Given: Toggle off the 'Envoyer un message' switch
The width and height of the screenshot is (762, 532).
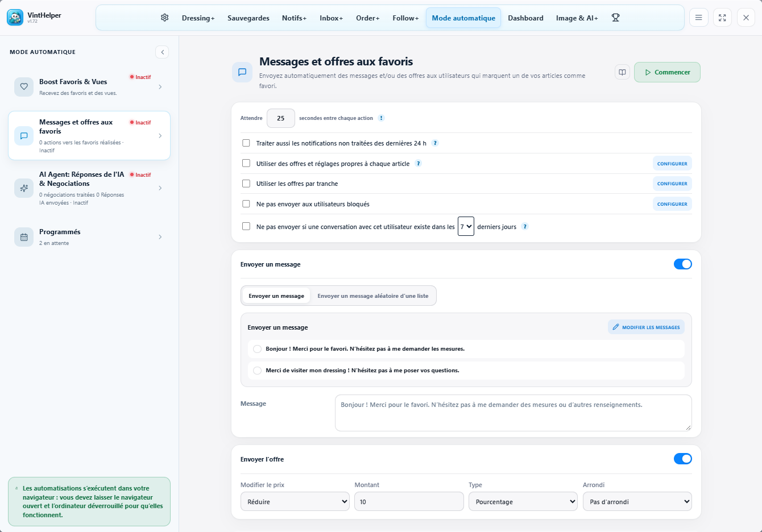Looking at the screenshot, I should pyautogui.click(x=683, y=264).
